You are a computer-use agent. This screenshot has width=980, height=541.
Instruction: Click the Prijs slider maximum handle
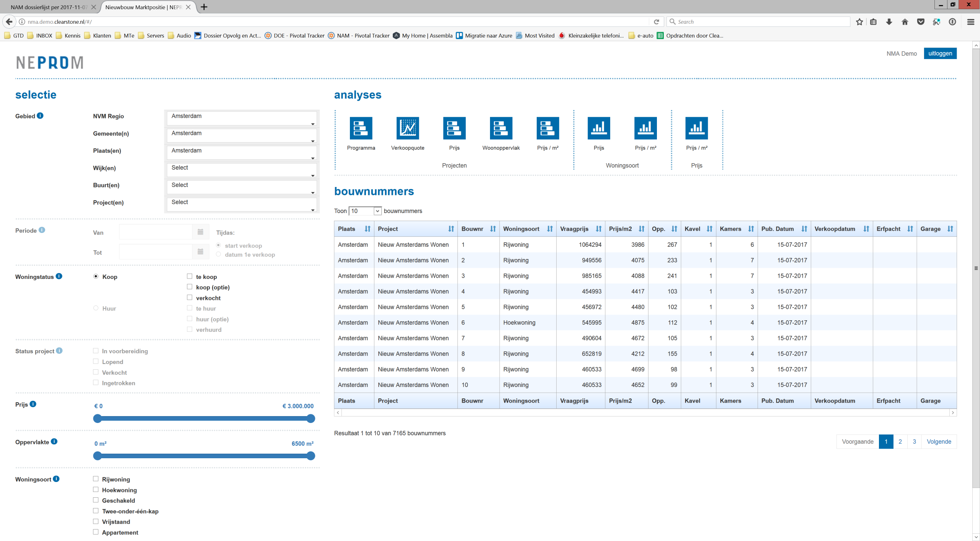[311, 418]
